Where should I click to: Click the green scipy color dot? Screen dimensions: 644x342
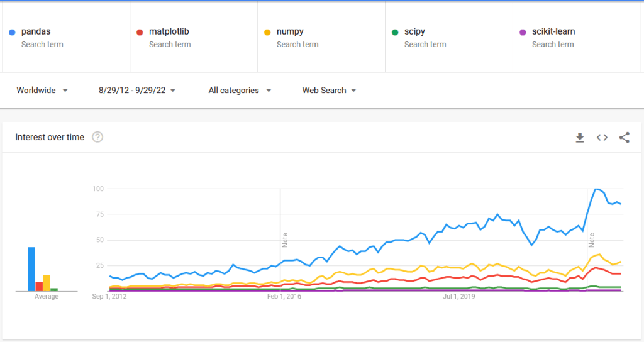click(x=395, y=32)
